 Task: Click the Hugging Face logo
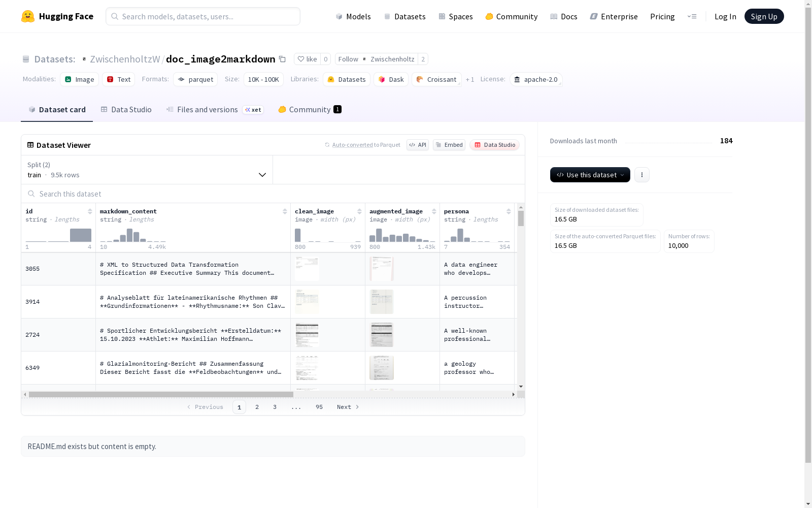pos(57,16)
